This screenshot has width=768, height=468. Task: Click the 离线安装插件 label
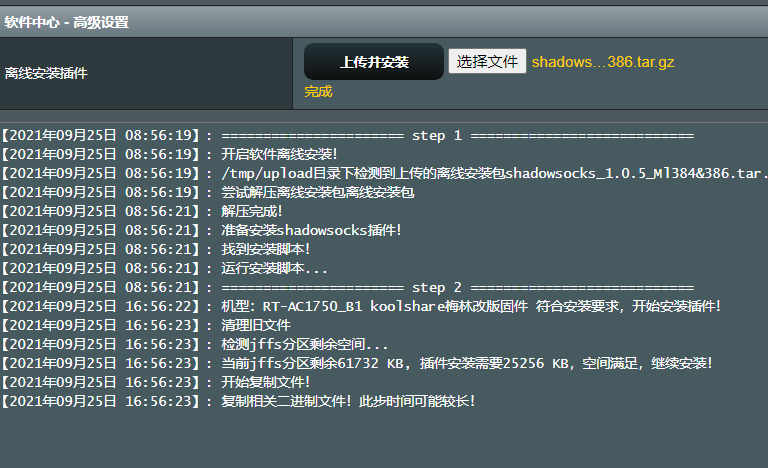[x=46, y=73]
